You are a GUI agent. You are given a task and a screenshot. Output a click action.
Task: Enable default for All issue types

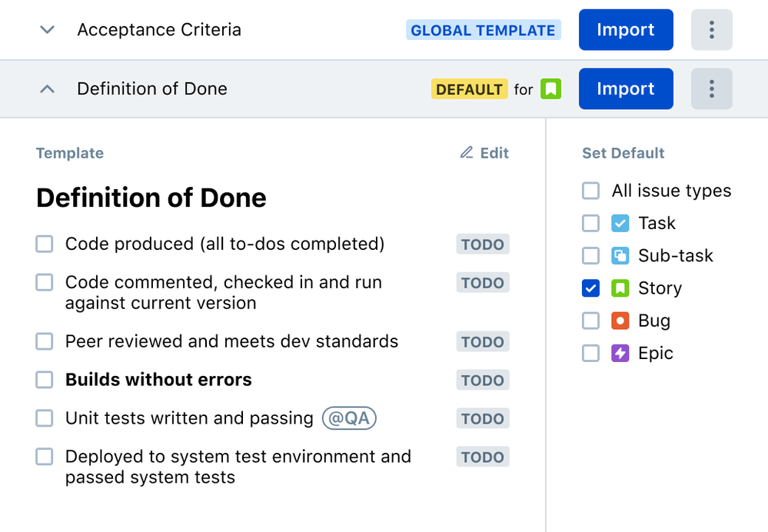coord(590,190)
